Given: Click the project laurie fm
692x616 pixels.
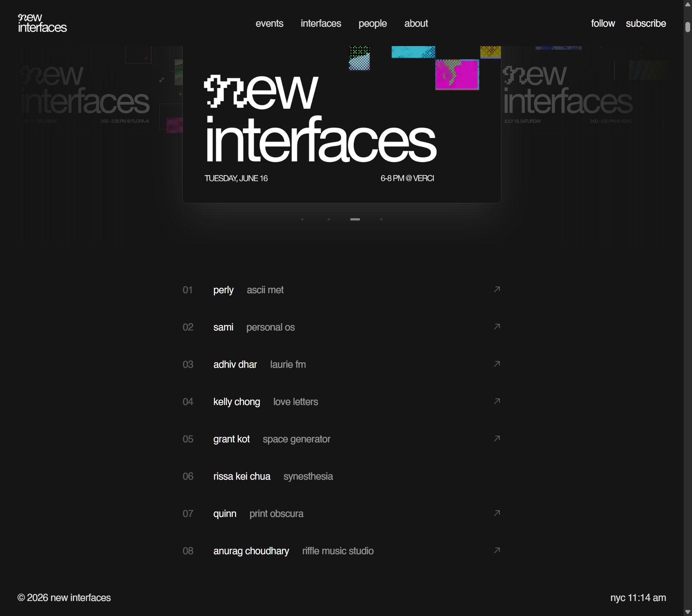Looking at the screenshot, I should pyautogui.click(x=288, y=364).
